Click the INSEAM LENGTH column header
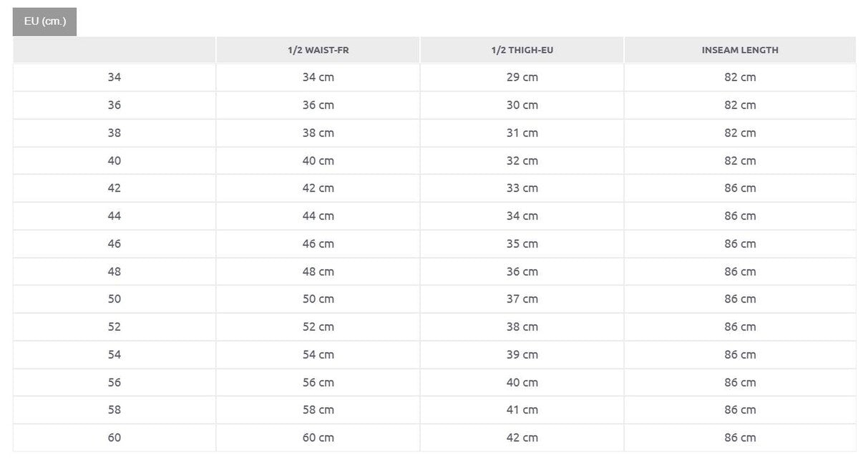Screen dimensions: 868x465 (740, 50)
